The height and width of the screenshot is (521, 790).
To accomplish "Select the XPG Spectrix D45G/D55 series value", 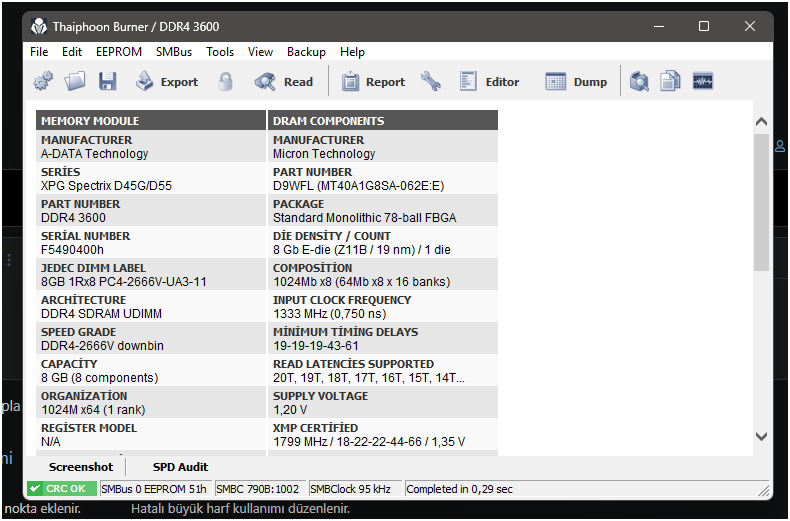I will coord(106,186).
